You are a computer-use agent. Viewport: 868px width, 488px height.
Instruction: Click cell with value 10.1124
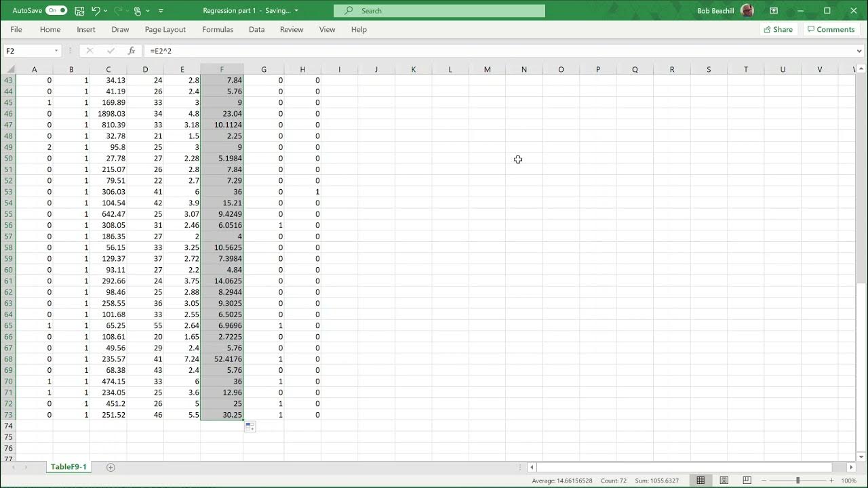coord(222,125)
